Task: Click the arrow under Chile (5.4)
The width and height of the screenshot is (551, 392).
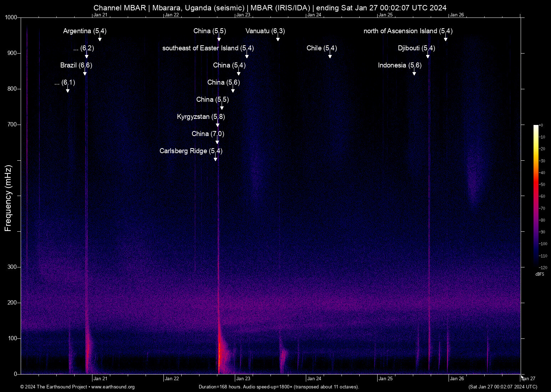Action: 330,56
